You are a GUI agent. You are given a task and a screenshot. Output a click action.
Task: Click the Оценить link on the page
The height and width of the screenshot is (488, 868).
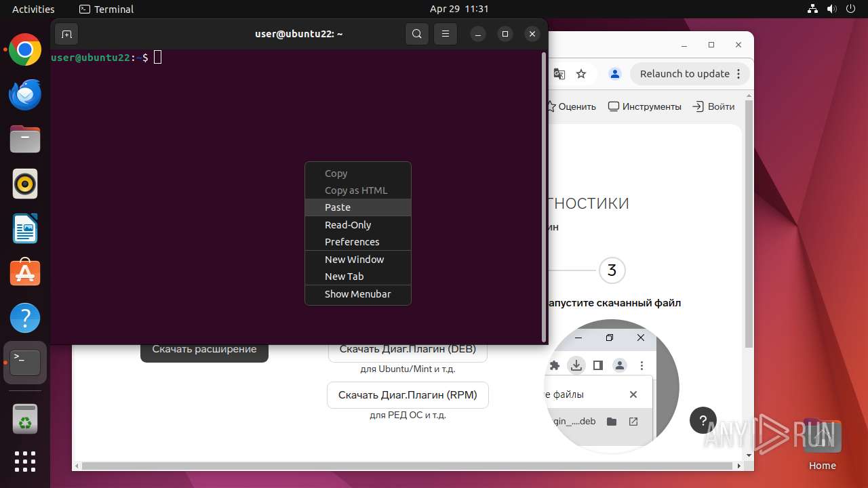tap(571, 106)
